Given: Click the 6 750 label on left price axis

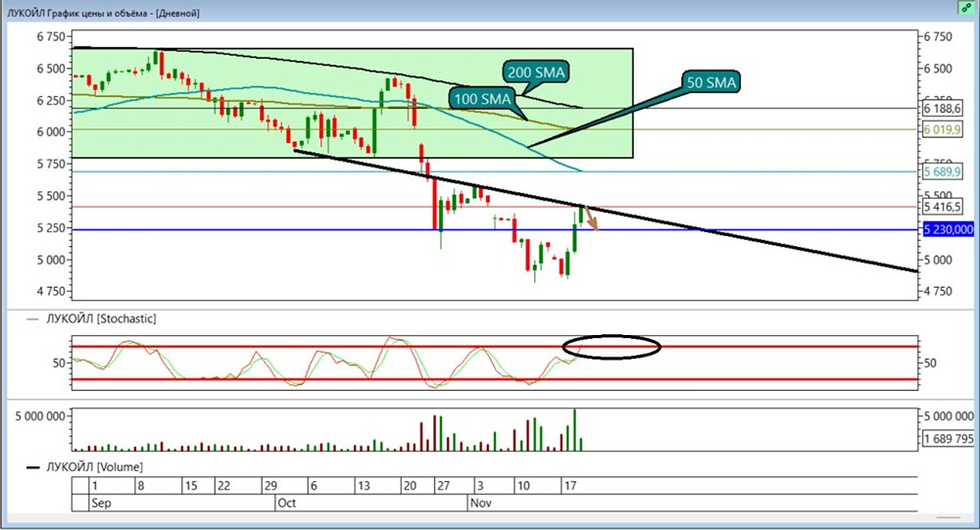Looking at the screenshot, I should point(51,37).
